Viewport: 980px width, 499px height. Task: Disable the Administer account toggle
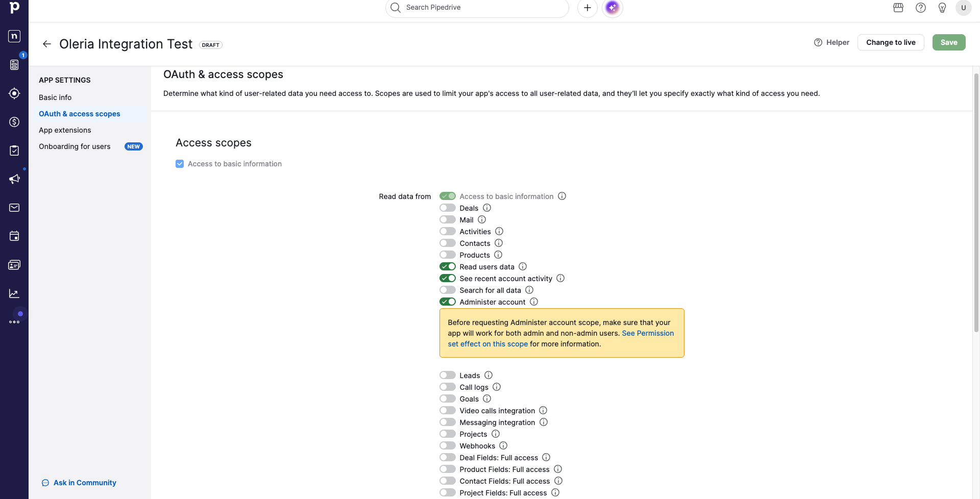[448, 302]
